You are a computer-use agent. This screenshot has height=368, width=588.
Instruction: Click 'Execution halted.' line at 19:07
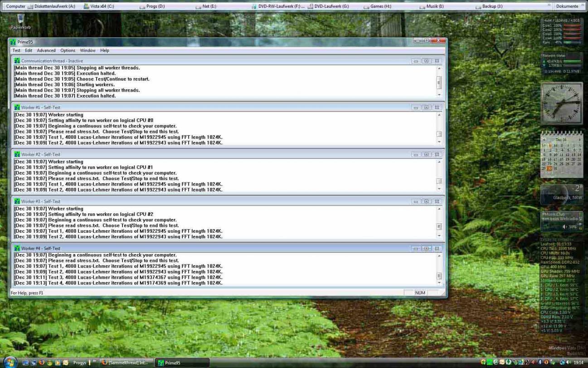(x=65, y=96)
